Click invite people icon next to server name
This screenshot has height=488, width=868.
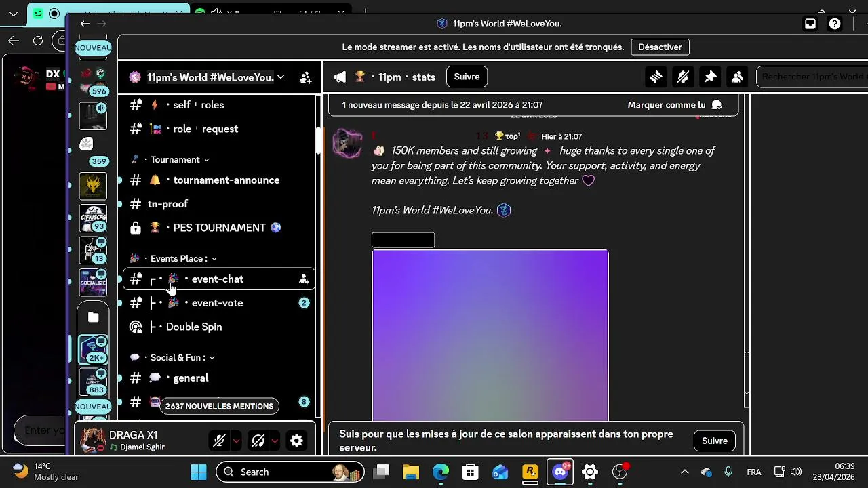click(x=306, y=78)
